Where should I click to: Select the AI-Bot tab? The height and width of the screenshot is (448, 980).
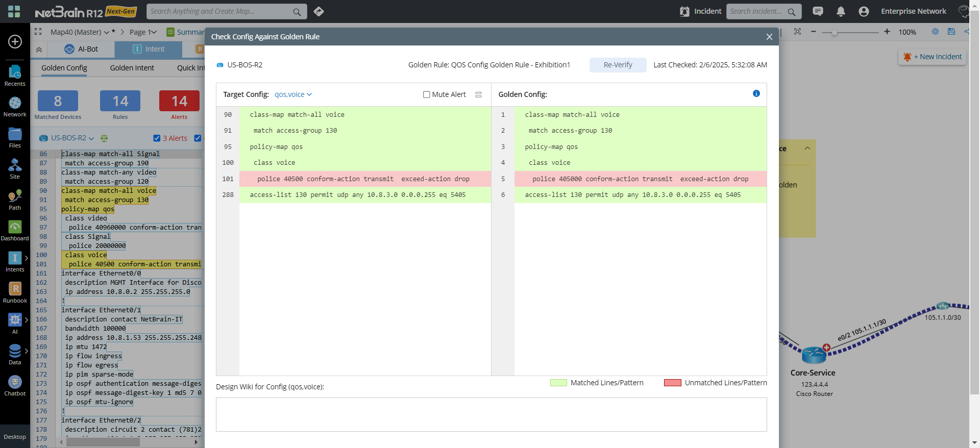[x=81, y=49]
